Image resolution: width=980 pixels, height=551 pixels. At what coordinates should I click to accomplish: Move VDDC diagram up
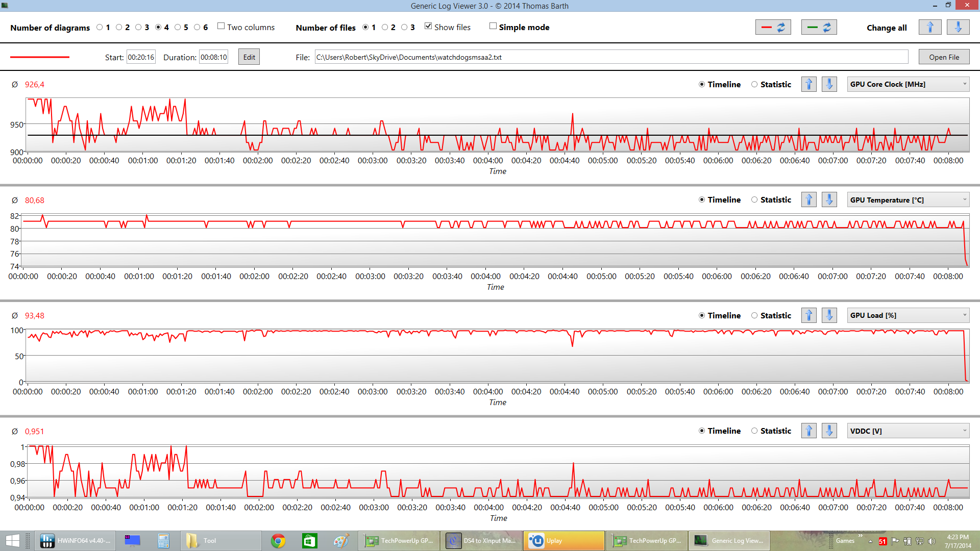(x=808, y=431)
